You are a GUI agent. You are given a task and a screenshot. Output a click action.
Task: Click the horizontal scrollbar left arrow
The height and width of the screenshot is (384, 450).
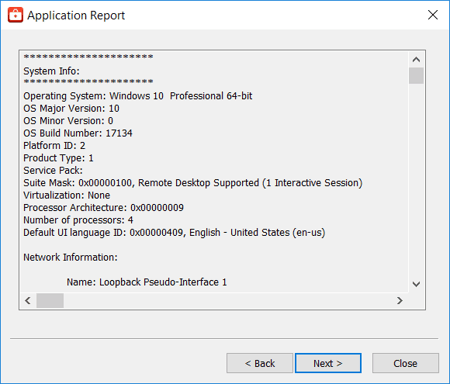coord(28,301)
